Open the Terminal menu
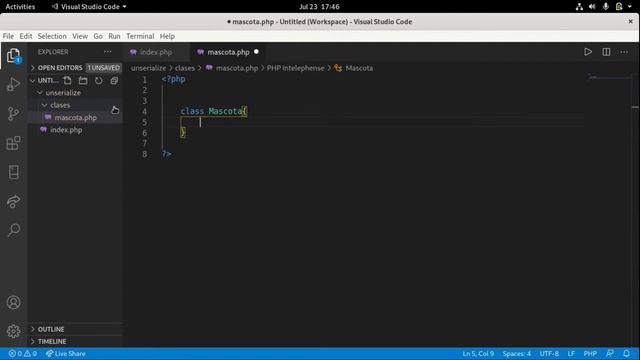Screen dimensions: 640x360 [140, 36]
